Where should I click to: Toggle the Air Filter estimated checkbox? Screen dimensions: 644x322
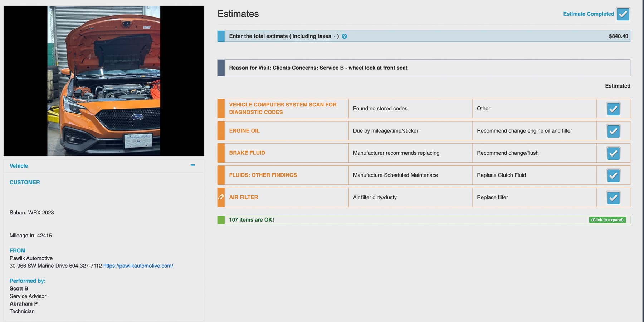click(x=613, y=198)
